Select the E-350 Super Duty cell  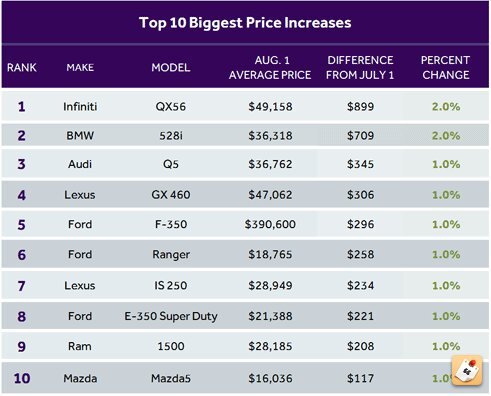pyautogui.click(x=171, y=316)
